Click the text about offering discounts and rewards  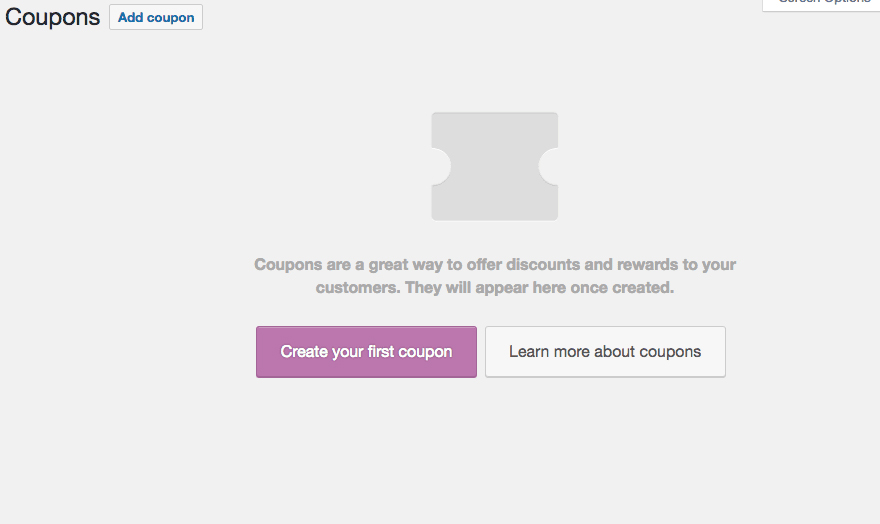tap(494, 264)
